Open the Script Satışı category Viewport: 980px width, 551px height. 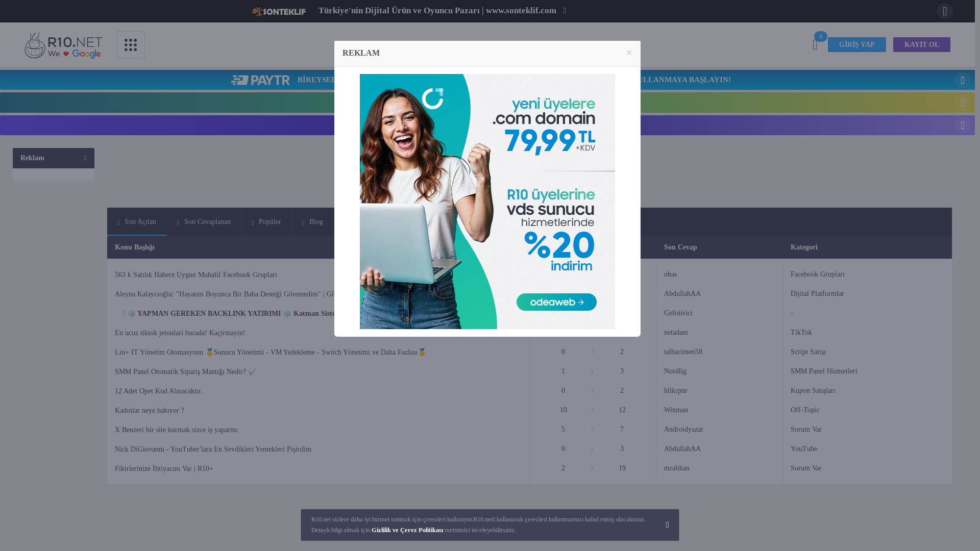coord(808,352)
